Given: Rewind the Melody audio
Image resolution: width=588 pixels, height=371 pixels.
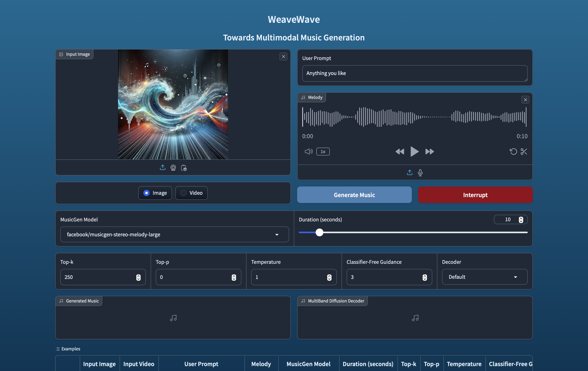Looking at the screenshot, I should click(x=400, y=152).
